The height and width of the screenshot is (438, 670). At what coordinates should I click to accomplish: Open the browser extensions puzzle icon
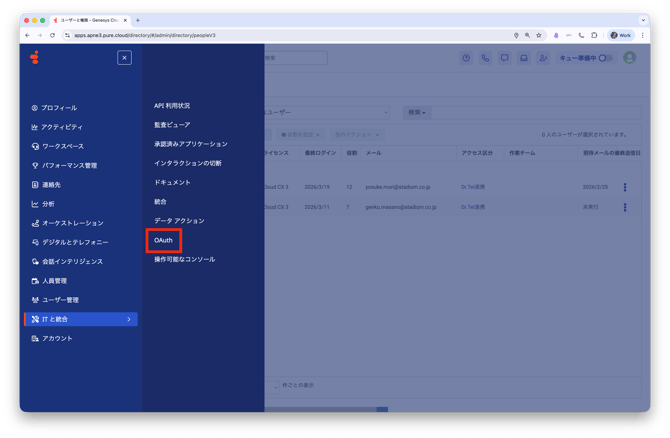[x=594, y=35]
